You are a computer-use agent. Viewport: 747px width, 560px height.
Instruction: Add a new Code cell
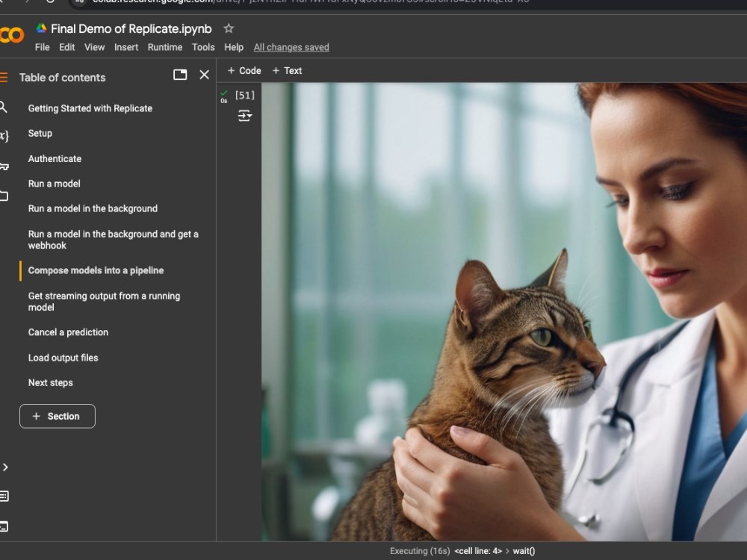243,70
